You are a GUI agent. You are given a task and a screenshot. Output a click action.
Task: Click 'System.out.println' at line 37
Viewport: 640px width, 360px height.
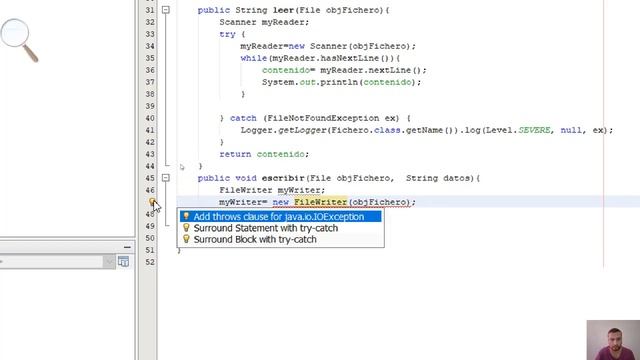pos(310,82)
